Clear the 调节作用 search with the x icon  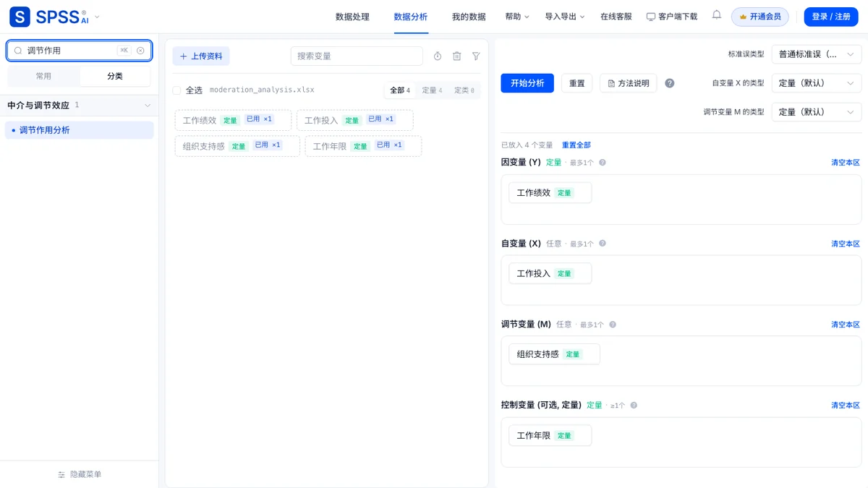(x=140, y=51)
